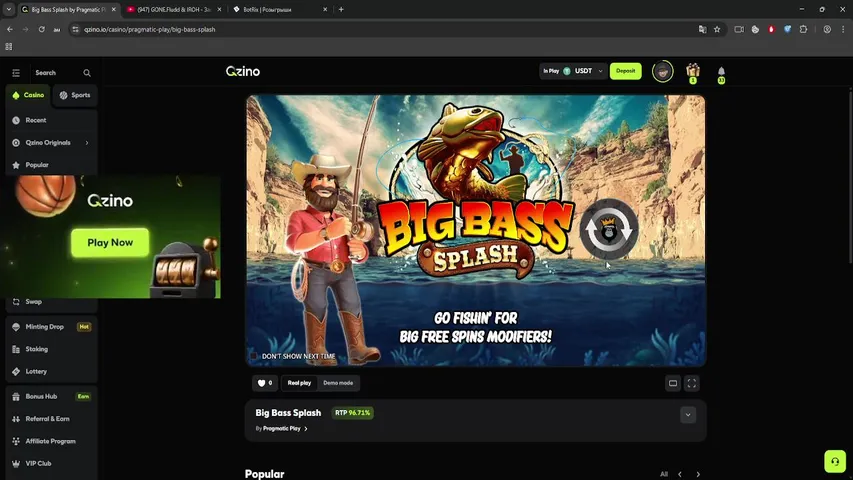Image resolution: width=853 pixels, height=480 pixels.
Task: Switch to Demo mode
Action: (337, 383)
